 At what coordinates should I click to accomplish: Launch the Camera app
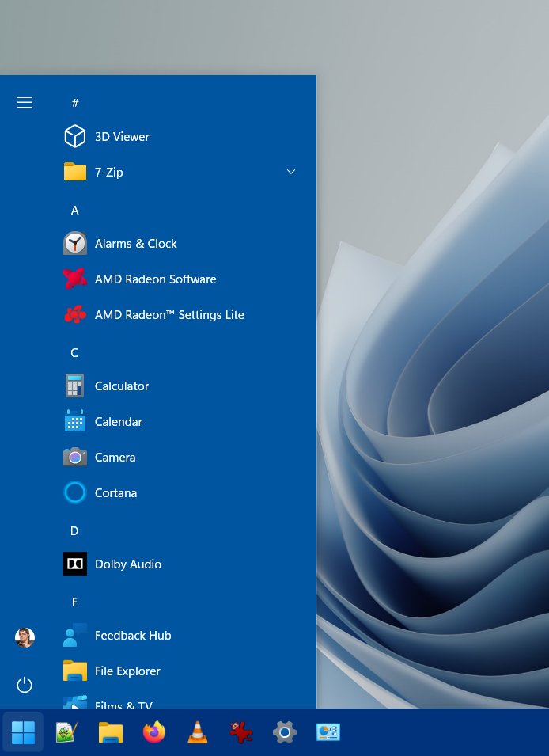[x=115, y=458]
